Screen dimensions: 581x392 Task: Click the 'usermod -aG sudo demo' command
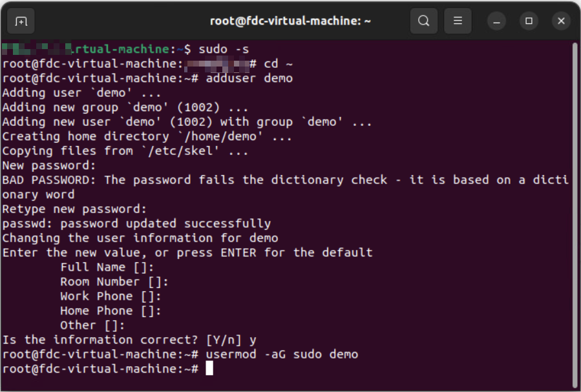coord(282,355)
